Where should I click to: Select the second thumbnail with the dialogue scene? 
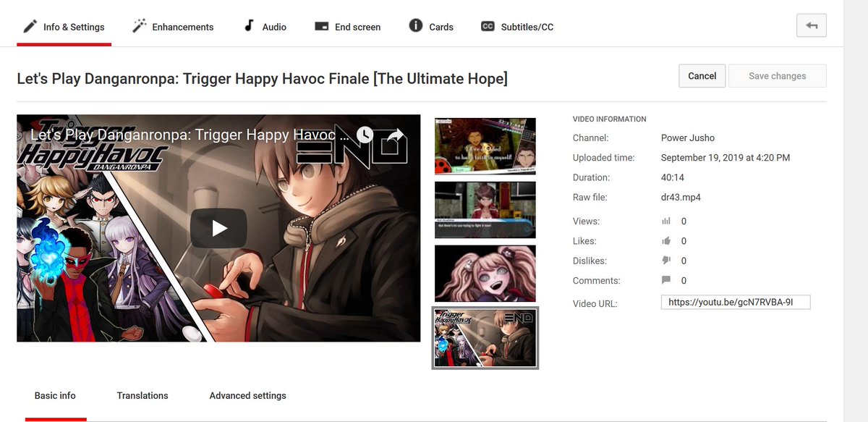click(485, 210)
